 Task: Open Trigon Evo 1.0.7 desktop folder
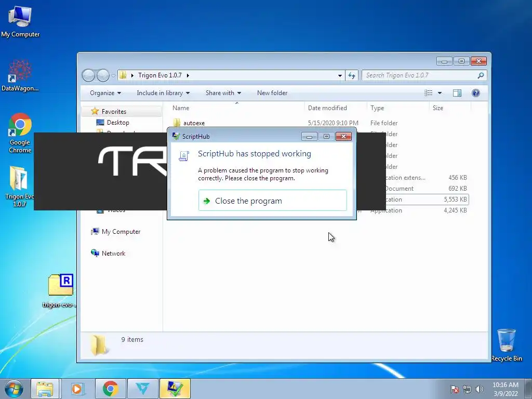point(19,187)
